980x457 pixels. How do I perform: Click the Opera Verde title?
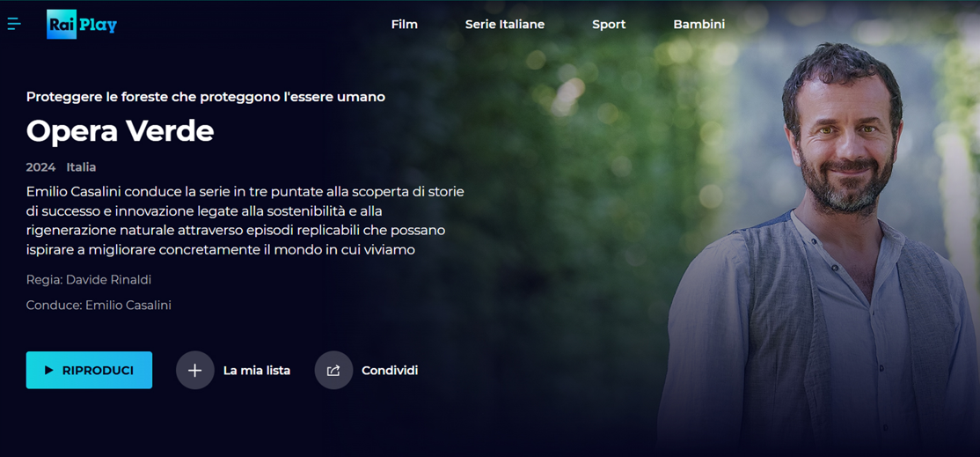click(x=120, y=130)
